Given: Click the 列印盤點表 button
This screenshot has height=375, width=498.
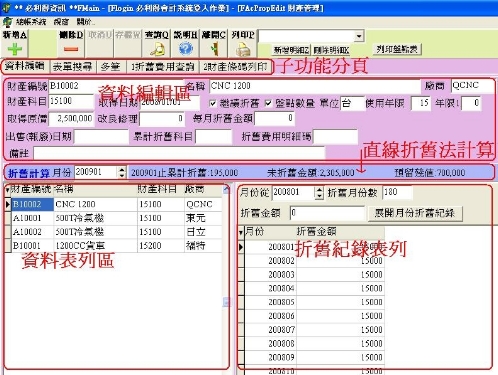Looking at the screenshot, I should tap(397, 49).
